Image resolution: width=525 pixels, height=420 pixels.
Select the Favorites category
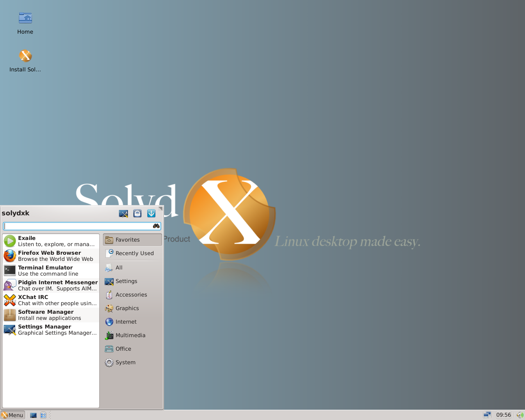click(x=132, y=240)
